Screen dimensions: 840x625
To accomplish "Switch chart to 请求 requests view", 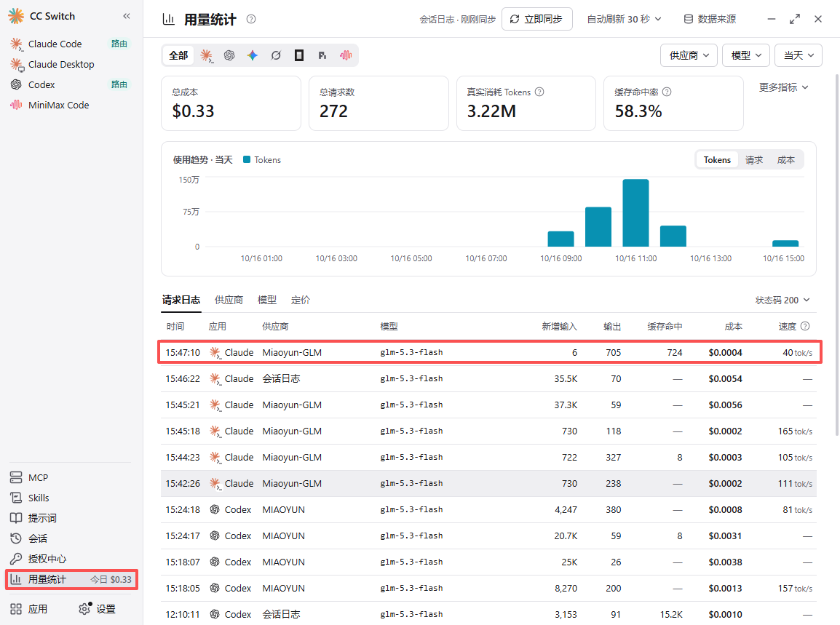I will pyautogui.click(x=754, y=159).
